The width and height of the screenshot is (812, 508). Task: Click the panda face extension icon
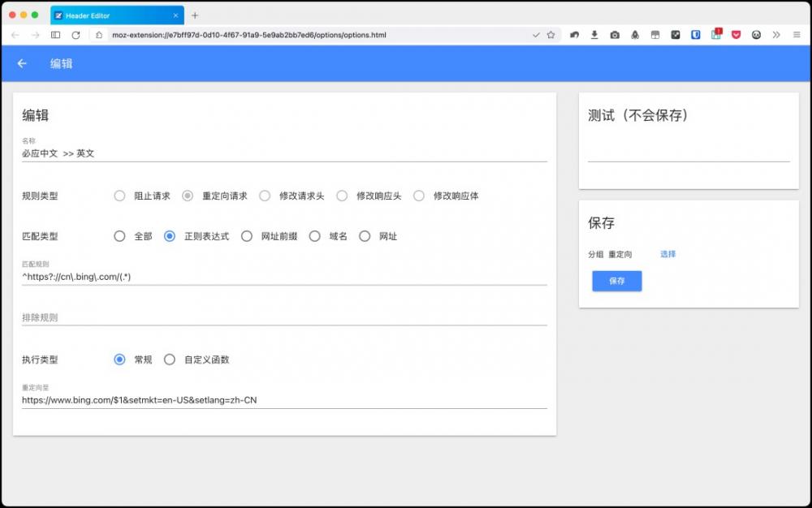(x=756, y=35)
